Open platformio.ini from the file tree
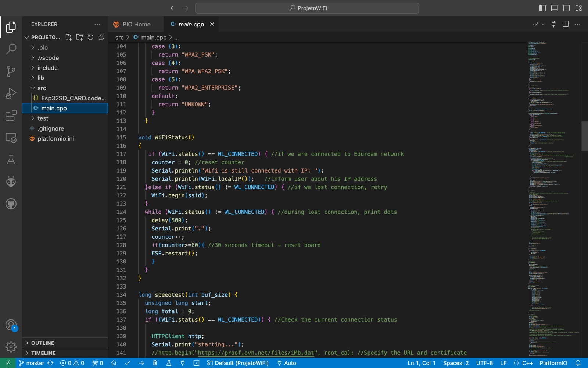Image resolution: width=588 pixels, height=368 pixels. [55, 139]
